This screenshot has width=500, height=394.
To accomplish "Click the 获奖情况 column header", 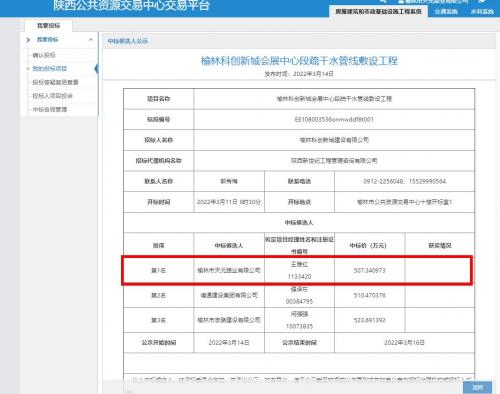I will [x=440, y=245].
